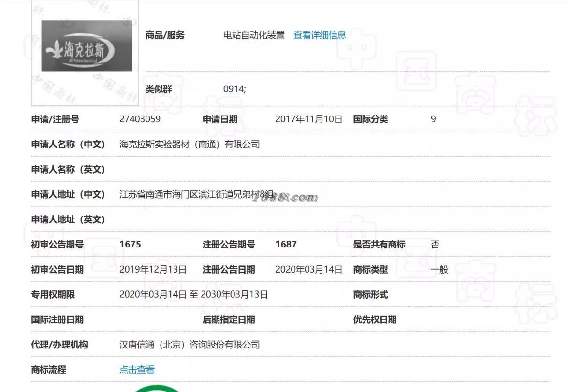Select goods text 电站自动化装置
The height and width of the screenshot is (392, 570).
coord(254,35)
